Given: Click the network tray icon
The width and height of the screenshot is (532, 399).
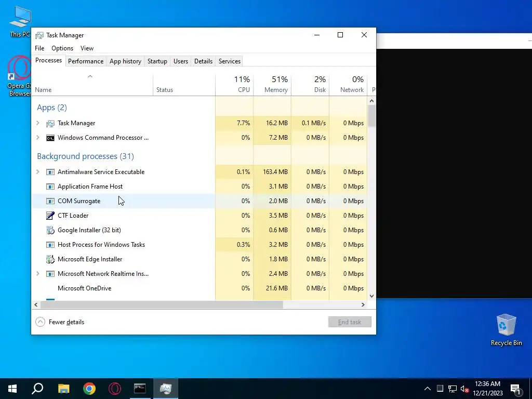Looking at the screenshot, I should pyautogui.click(x=453, y=389).
